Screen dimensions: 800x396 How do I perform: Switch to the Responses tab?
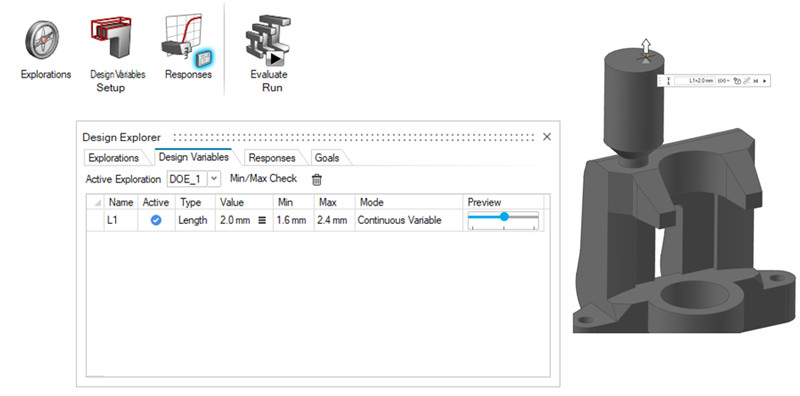pyautogui.click(x=271, y=158)
